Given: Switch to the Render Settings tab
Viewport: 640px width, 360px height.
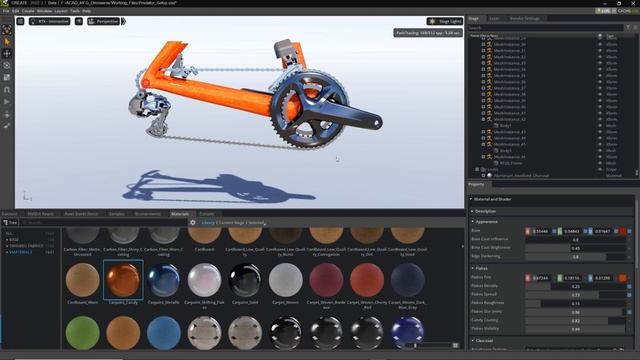Looking at the screenshot, I should pyautogui.click(x=525, y=18).
